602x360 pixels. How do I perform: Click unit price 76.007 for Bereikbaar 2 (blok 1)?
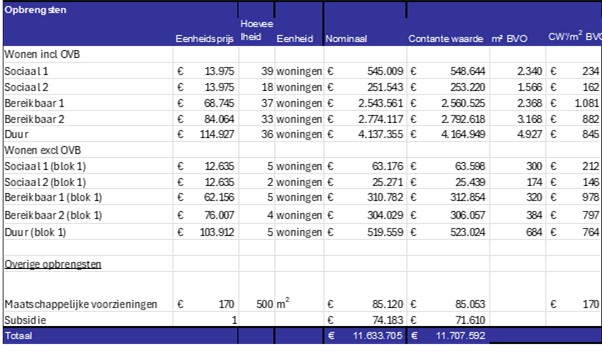tap(219, 215)
